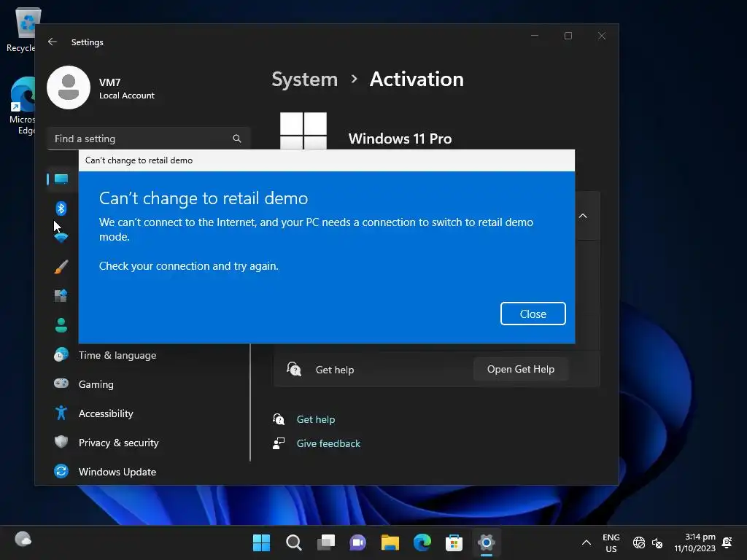Open Task View on the taskbar
747x560 pixels.
(x=326, y=542)
